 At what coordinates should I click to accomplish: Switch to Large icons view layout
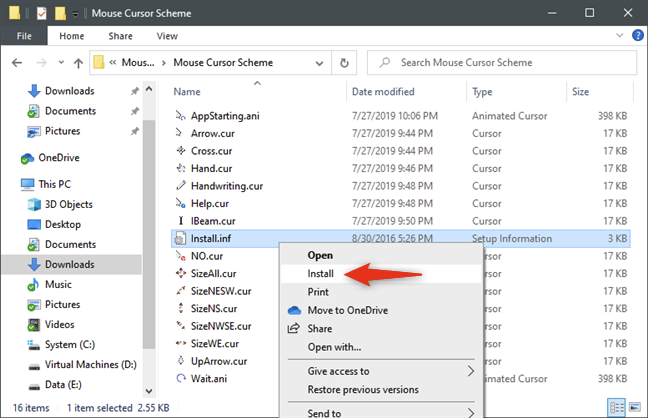click(634, 408)
